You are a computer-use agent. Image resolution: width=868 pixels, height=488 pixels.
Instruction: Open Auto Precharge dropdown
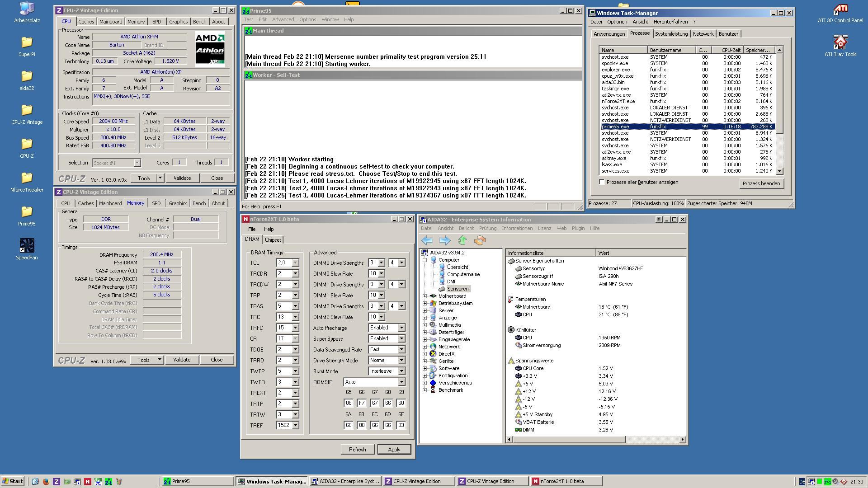[x=401, y=328]
